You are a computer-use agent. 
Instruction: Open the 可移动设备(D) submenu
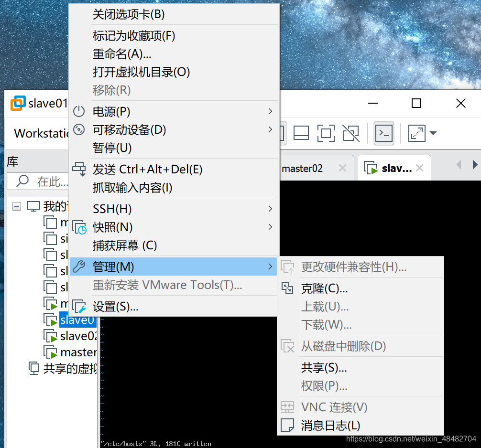pos(174,130)
